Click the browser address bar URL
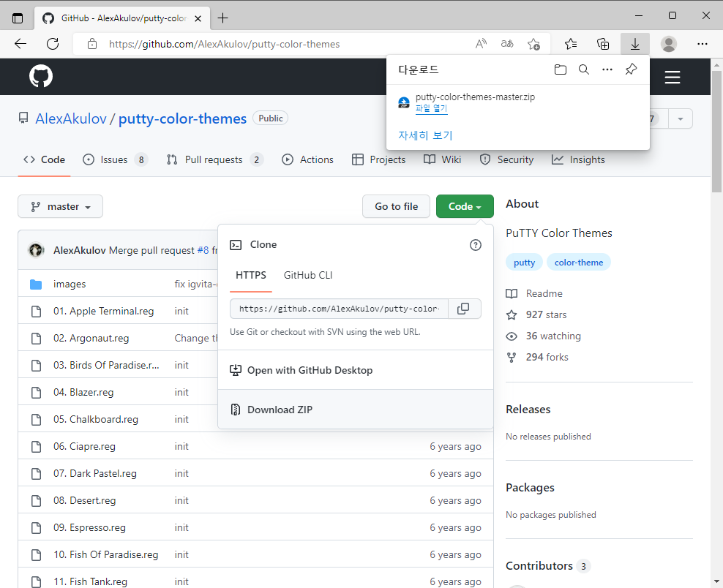Screen dimensions: 723x588 [224, 44]
